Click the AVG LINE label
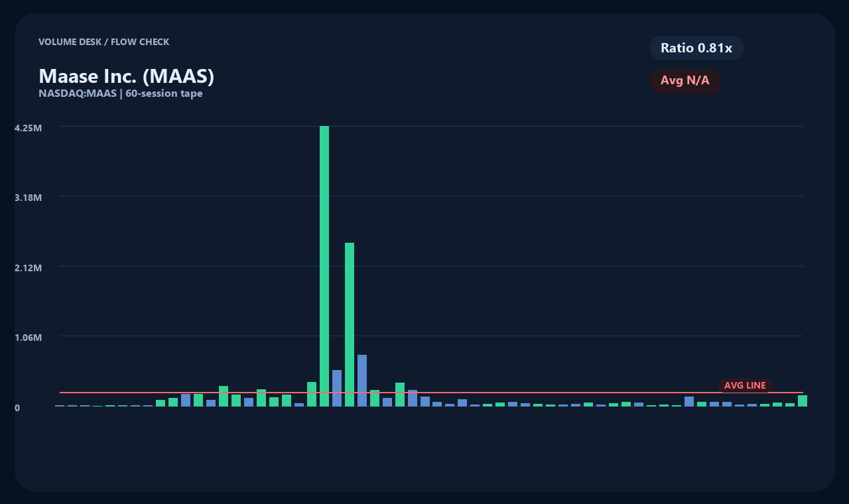This screenshot has height=504, width=849. [745, 385]
